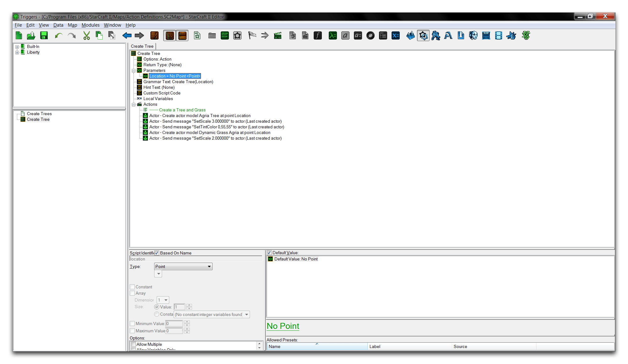The image size is (628, 364).
Task: Select the Create Trees trigger item
Action: point(39,114)
